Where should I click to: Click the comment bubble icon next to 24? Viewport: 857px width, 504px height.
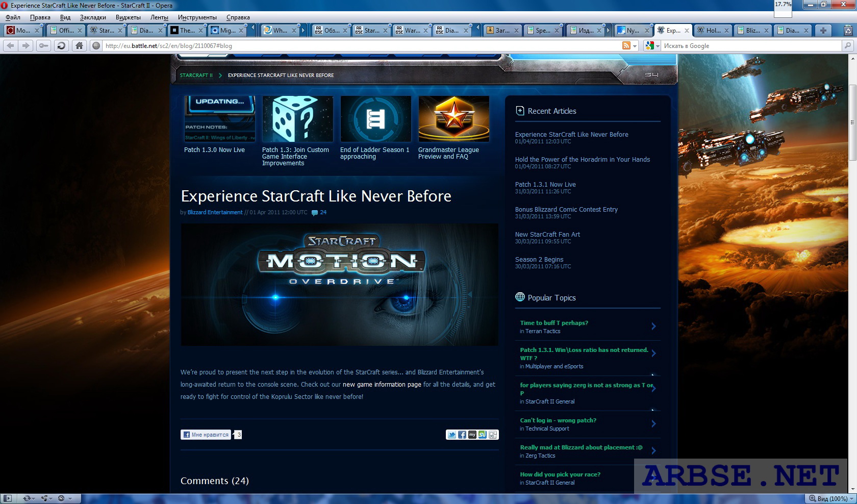tap(315, 213)
